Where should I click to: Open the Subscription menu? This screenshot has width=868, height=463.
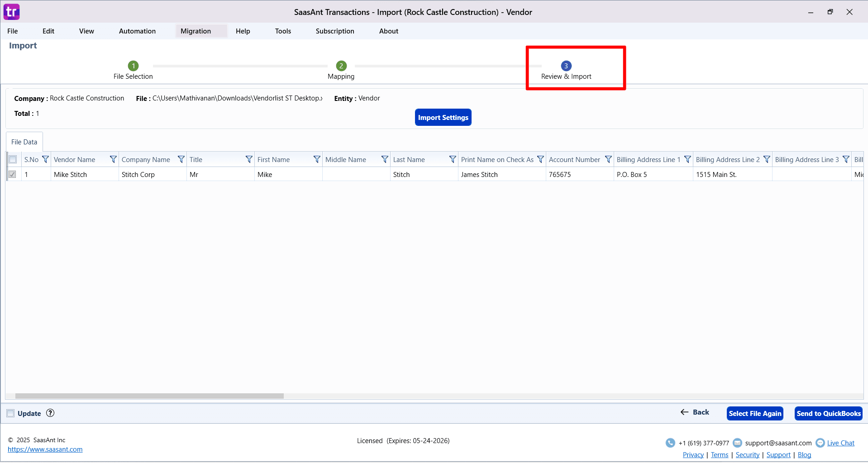[x=335, y=31]
